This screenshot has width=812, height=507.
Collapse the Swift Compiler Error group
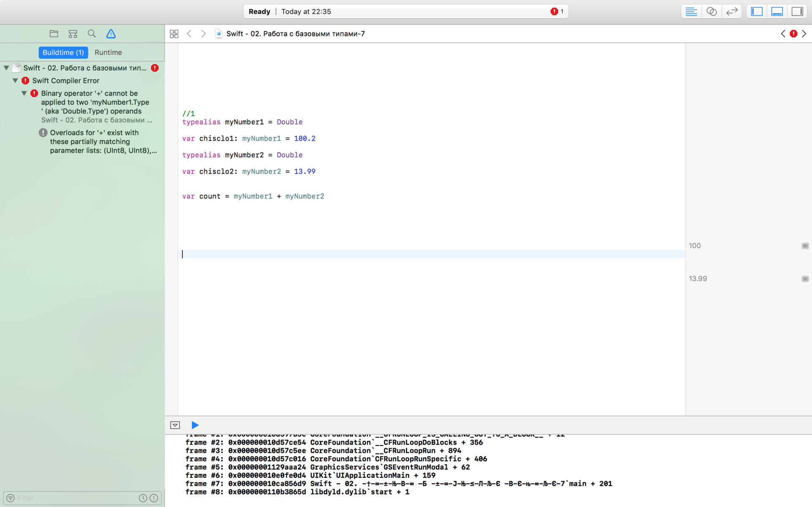point(15,80)
